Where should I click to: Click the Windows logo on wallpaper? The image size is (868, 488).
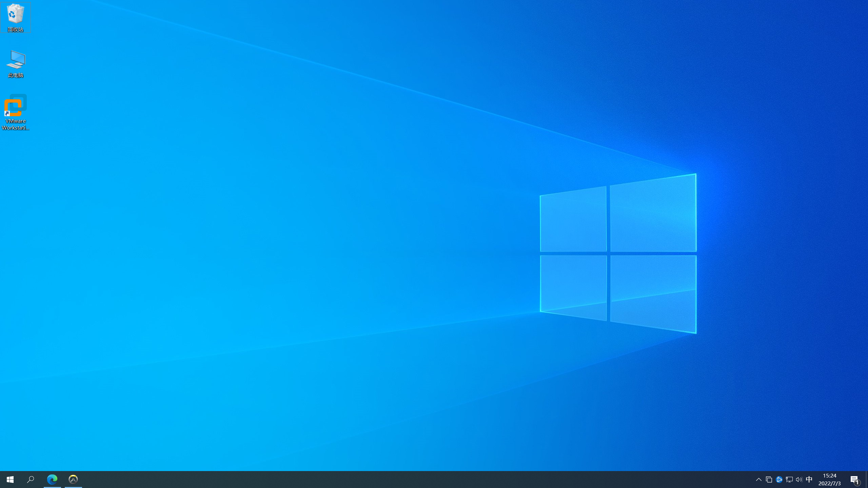coord(618,253)
